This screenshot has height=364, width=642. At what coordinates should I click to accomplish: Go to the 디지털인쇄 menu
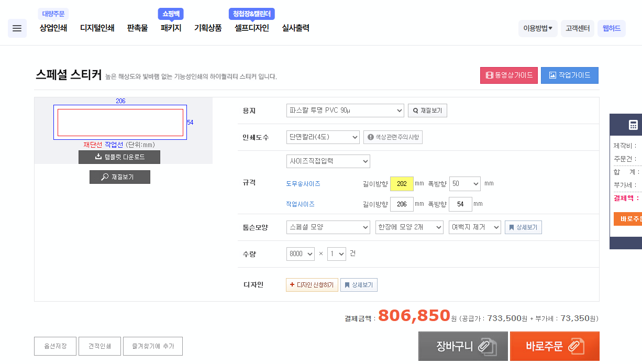coord(97,28)
